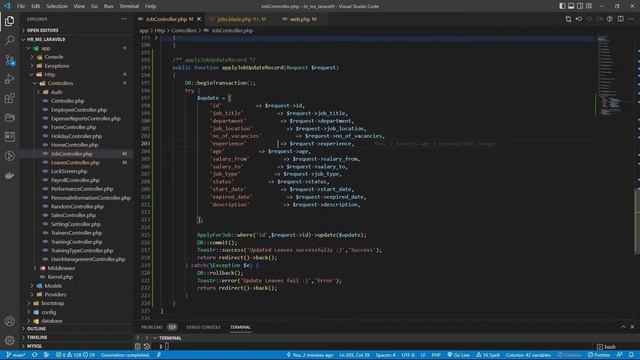
Task: Open the Help menu
Action: (x=151, y=6)
